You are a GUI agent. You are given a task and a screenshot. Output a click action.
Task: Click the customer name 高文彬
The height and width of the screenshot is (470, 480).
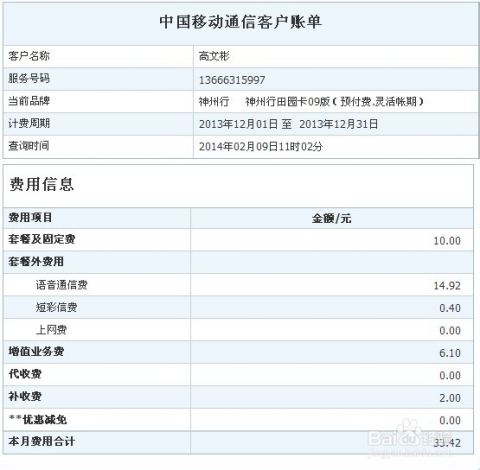click(214, 56)
